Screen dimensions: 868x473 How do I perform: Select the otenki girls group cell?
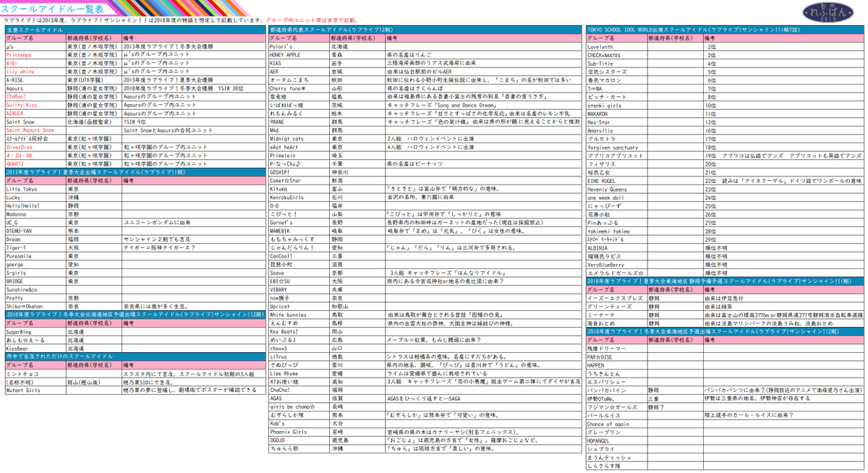click(616, 105)
